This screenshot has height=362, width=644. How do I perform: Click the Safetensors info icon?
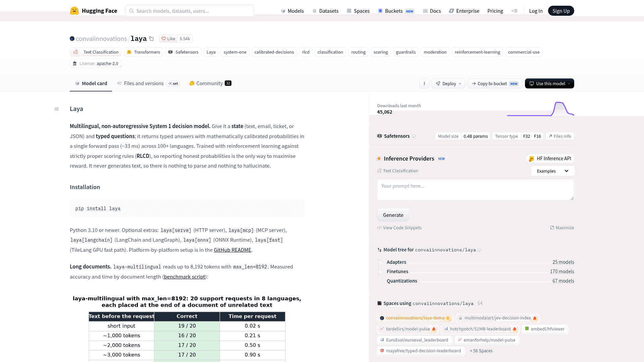(414, 136)
